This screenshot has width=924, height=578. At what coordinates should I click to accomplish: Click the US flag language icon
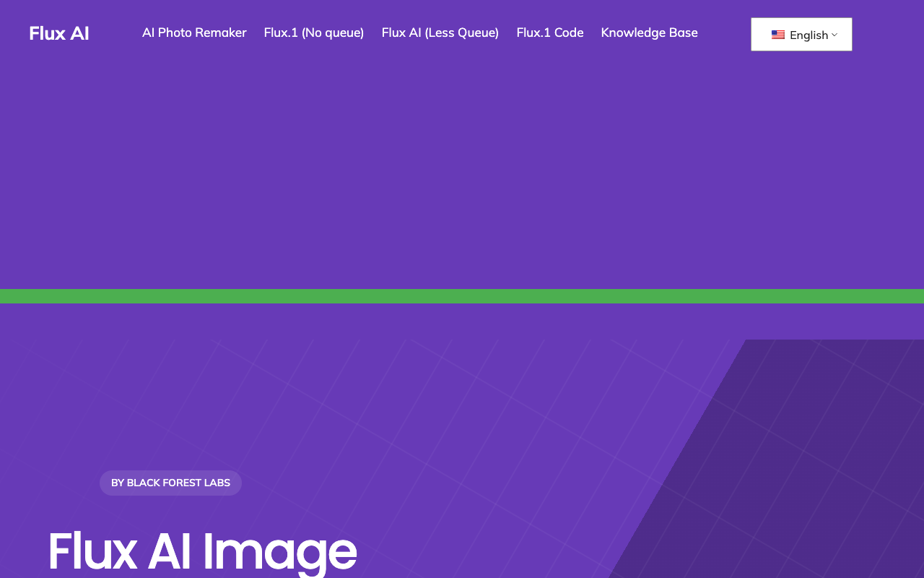click(x=778, y=35)
